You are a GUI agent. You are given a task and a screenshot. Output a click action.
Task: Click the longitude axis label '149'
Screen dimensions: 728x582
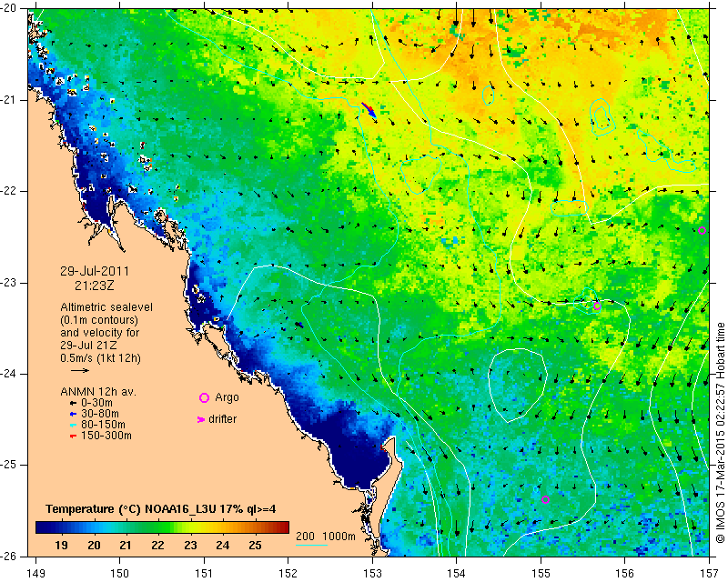[x=36, y=574]
